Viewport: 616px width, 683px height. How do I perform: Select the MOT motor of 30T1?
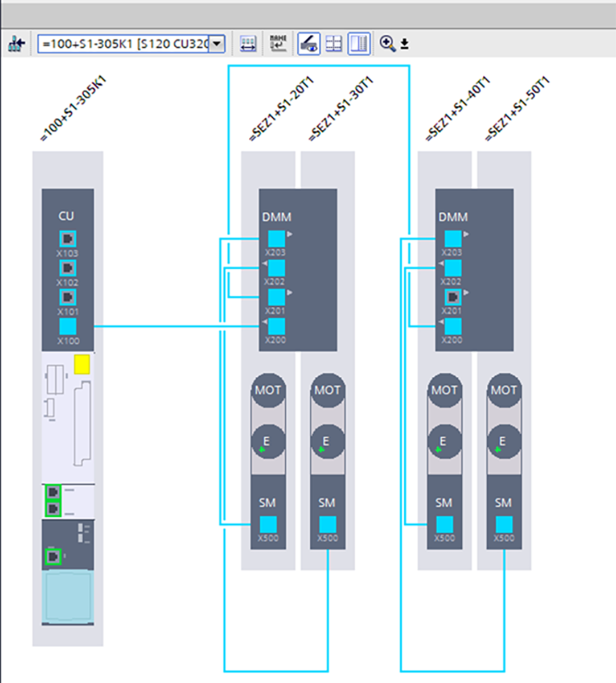coord(327,390)
